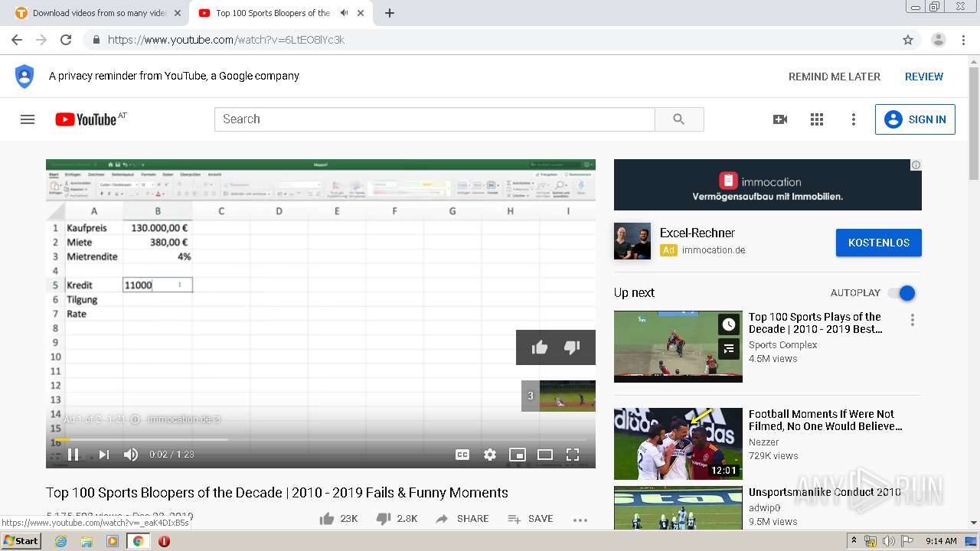Enter full screen mode
Image resolution: width=980 pixels, height=551 pixels.
coord(572,455)
